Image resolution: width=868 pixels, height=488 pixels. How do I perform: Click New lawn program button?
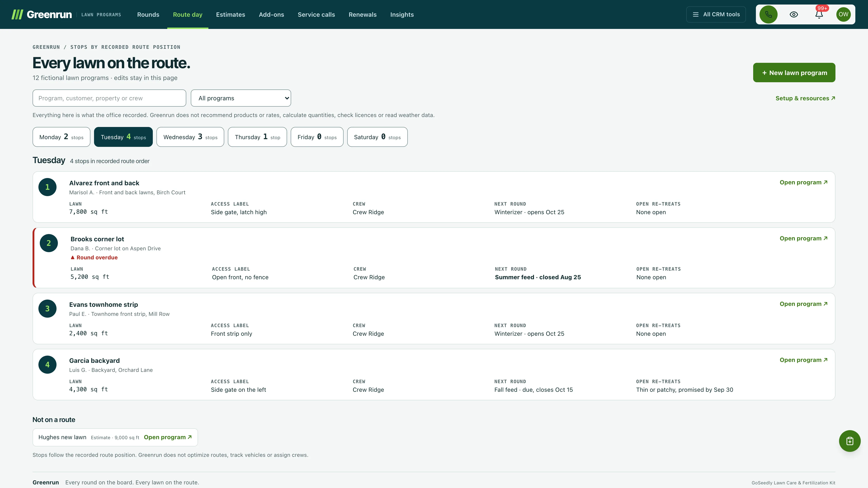794,72
